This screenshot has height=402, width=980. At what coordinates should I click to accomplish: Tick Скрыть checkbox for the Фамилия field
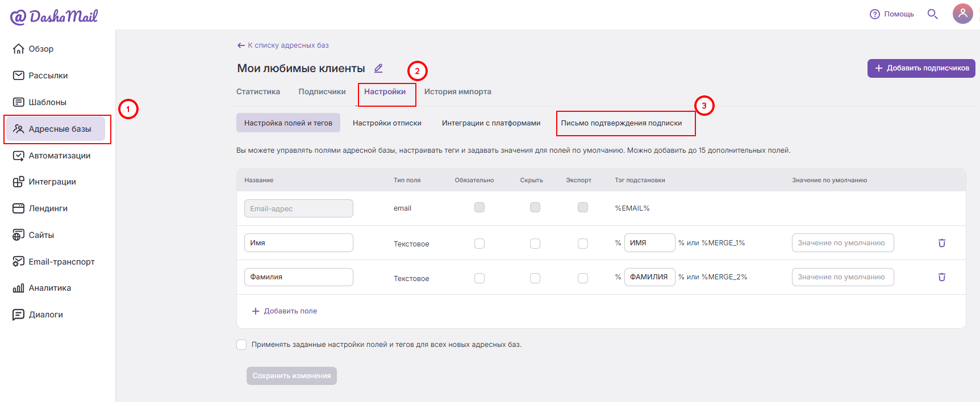(x=535, y=278)
